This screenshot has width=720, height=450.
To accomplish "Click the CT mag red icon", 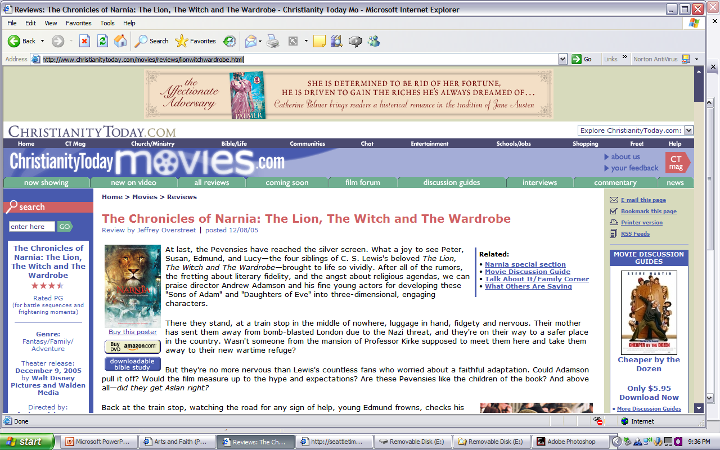I will pyautogui.click(x=676, y=162).
